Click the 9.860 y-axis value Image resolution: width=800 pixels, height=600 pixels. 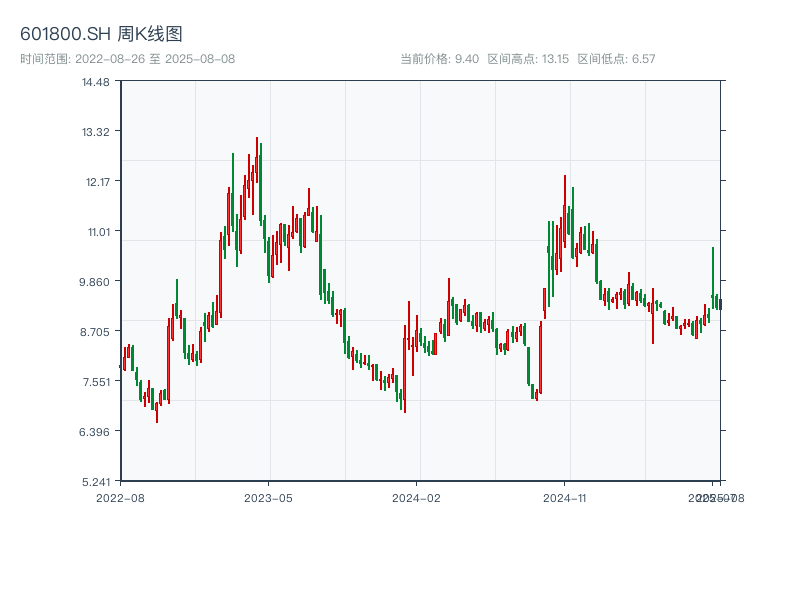pos(94,282)
